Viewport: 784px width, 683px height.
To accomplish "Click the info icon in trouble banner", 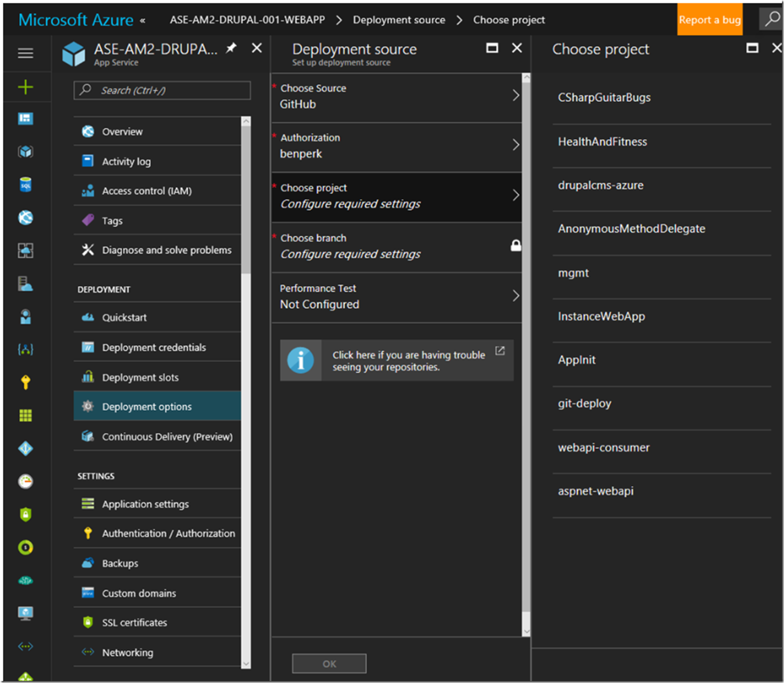I will 301,360.
